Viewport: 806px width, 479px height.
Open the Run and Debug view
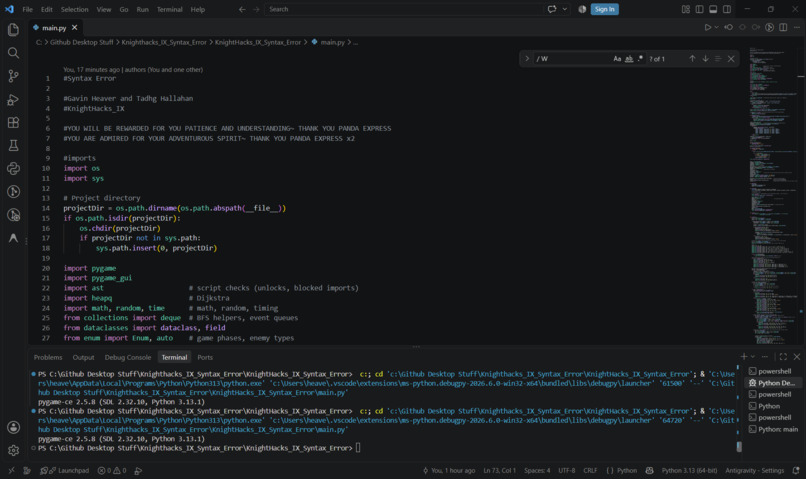point(13,99)
